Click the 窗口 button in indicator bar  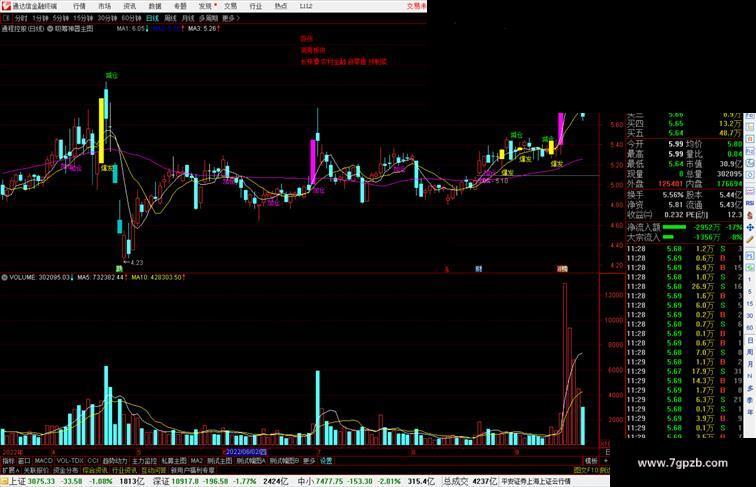(24, 461)
